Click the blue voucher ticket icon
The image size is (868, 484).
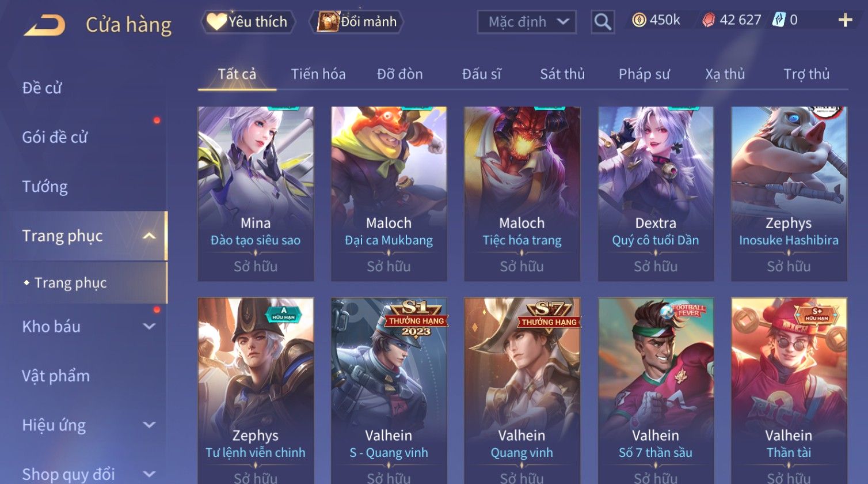coord(778,20)
